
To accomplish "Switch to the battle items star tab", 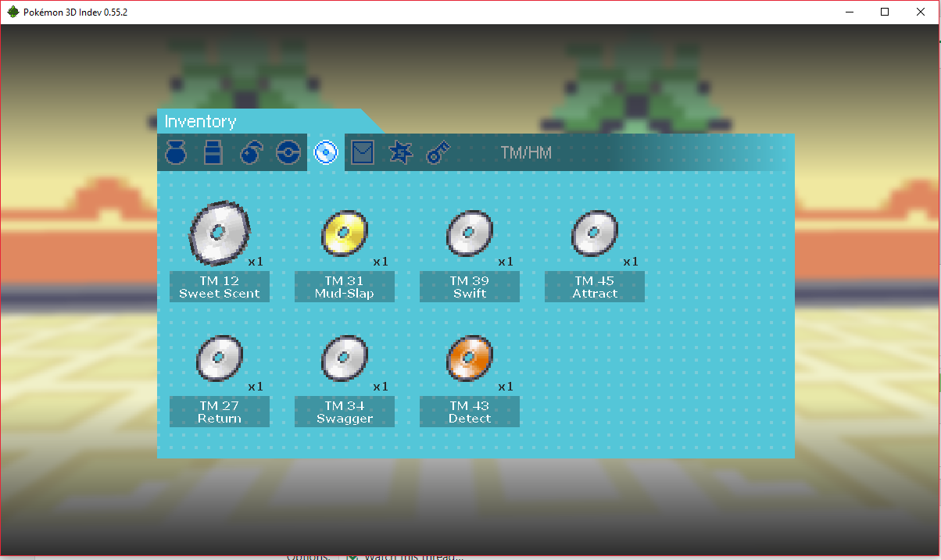I will (x=400, y=152).
